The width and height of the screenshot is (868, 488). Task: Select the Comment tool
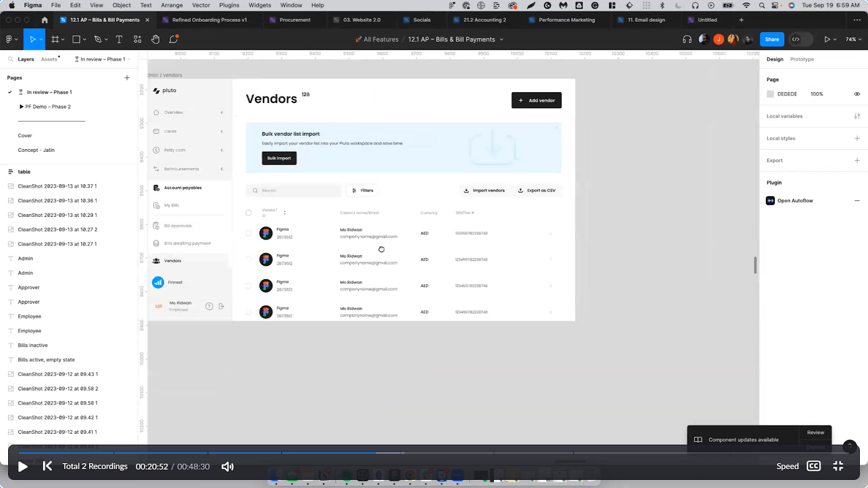(x=174, y=39)
